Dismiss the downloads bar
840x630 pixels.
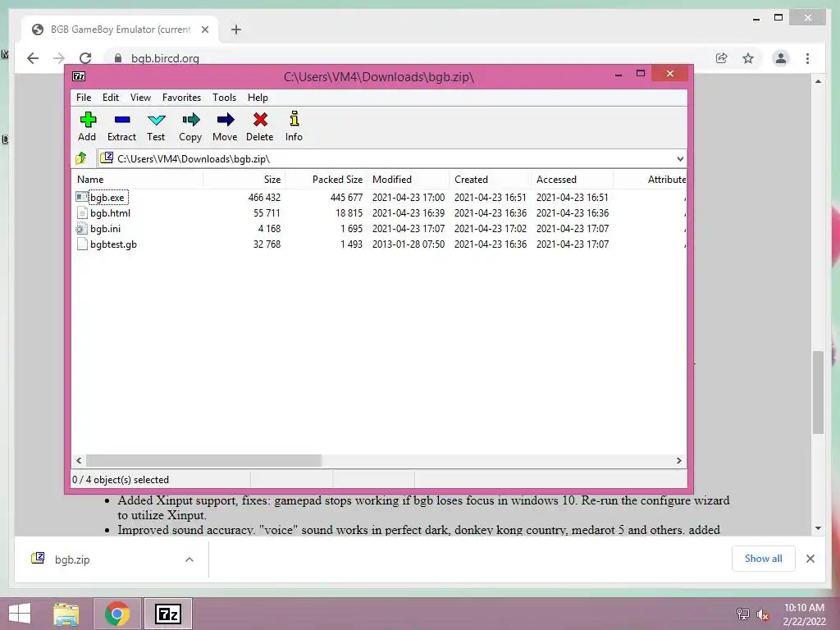coord(810,559)
